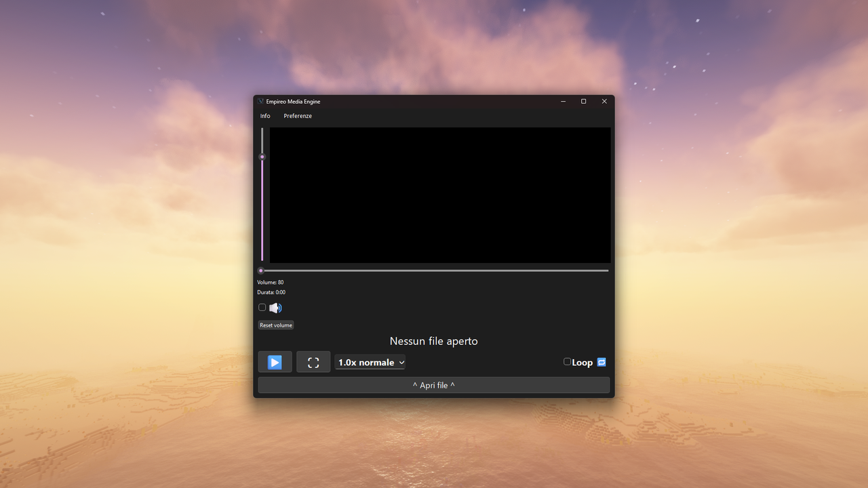Click the black video display area
This screenshot has height=488, width=868.
440,195
